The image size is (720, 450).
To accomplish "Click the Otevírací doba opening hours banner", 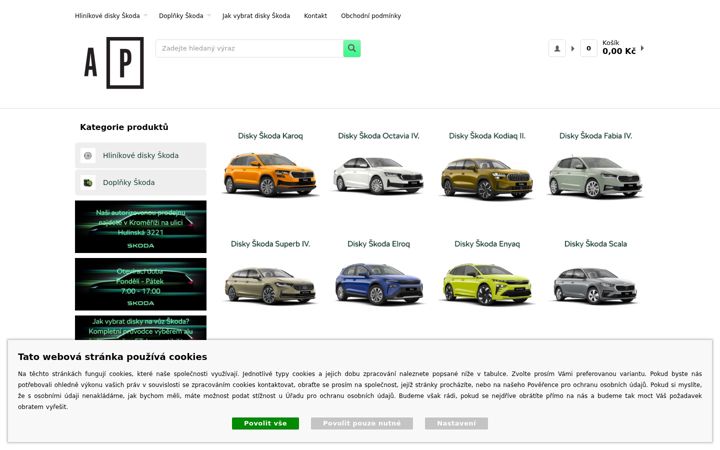I will point(141,284).
